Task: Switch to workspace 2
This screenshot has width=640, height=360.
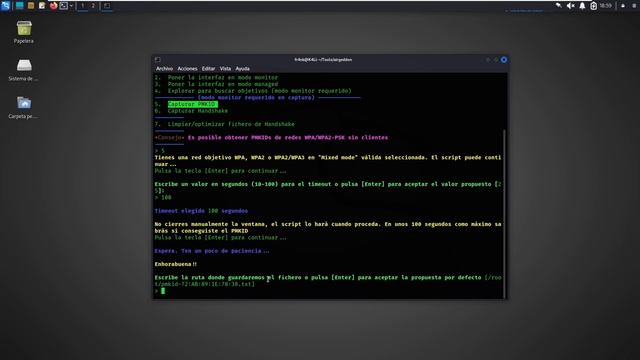Action: point(93,6)
